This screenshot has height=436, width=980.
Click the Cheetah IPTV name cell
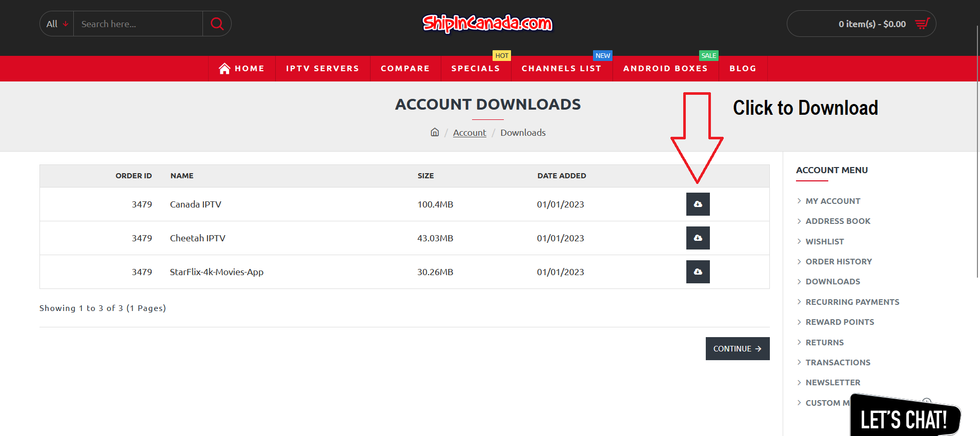pos(197,238)
